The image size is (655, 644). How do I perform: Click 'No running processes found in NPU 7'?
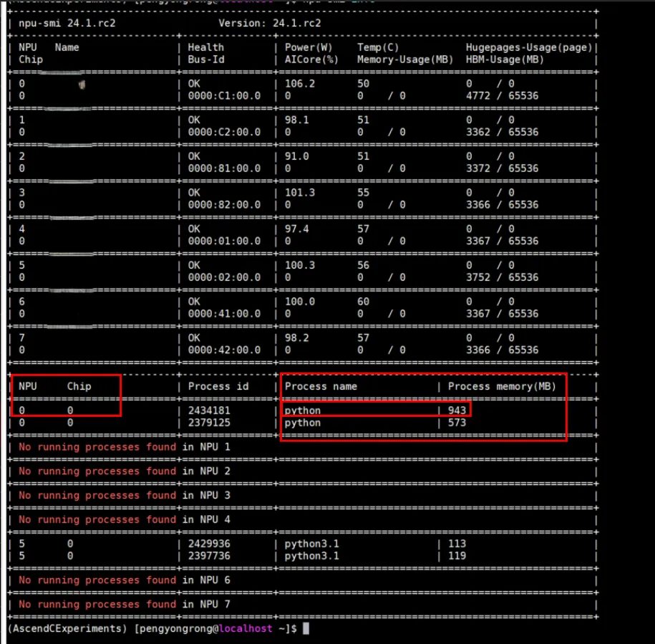124,605
